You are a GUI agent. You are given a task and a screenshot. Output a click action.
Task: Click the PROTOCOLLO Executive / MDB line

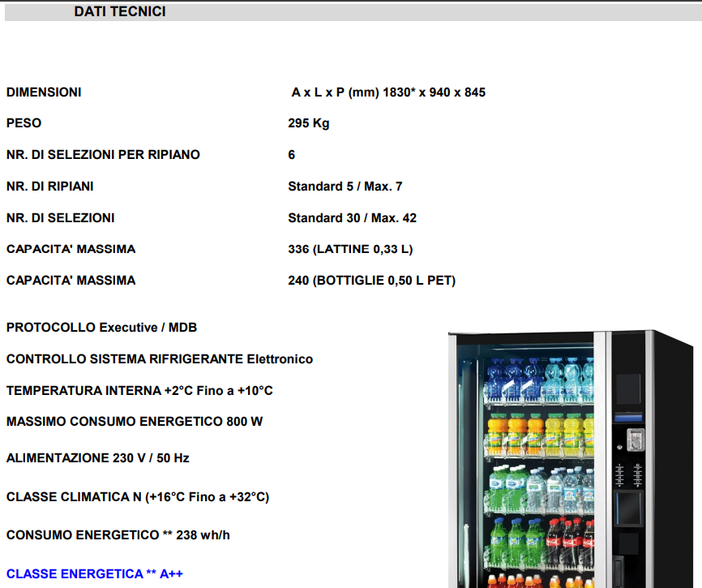101,328
